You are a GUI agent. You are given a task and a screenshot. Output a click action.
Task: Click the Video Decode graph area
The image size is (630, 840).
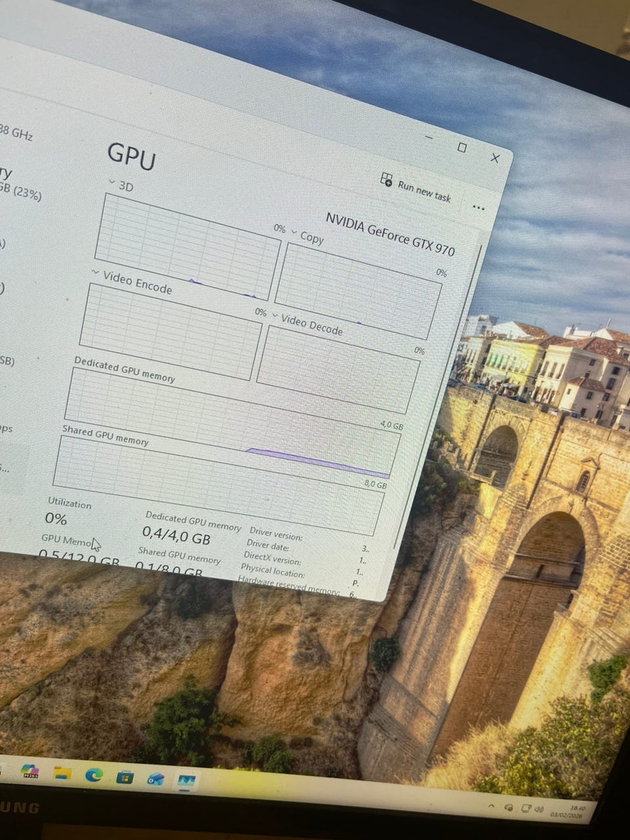pos(338,369)
